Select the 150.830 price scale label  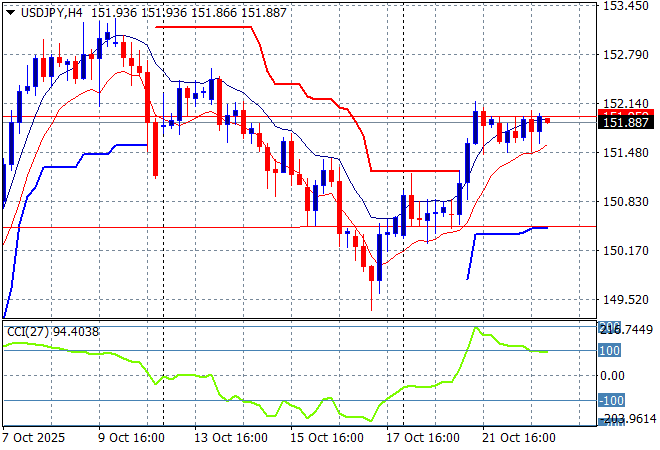pyautogui.click(x=626, y=202)
